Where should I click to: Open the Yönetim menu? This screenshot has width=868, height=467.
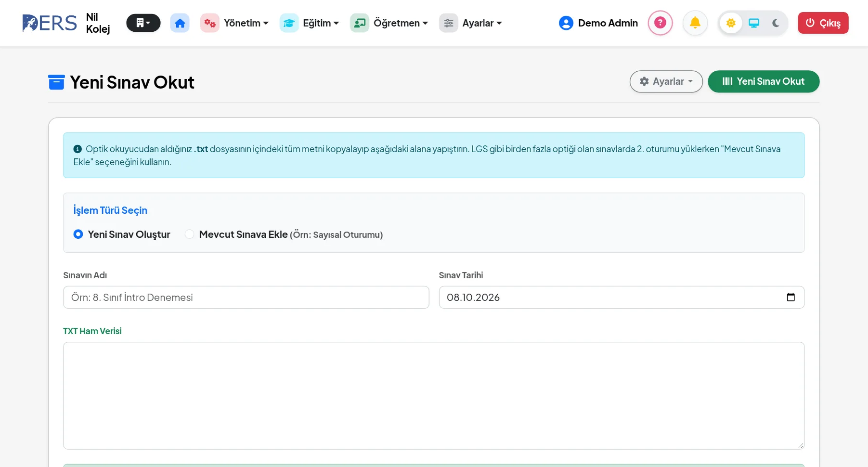246,23
